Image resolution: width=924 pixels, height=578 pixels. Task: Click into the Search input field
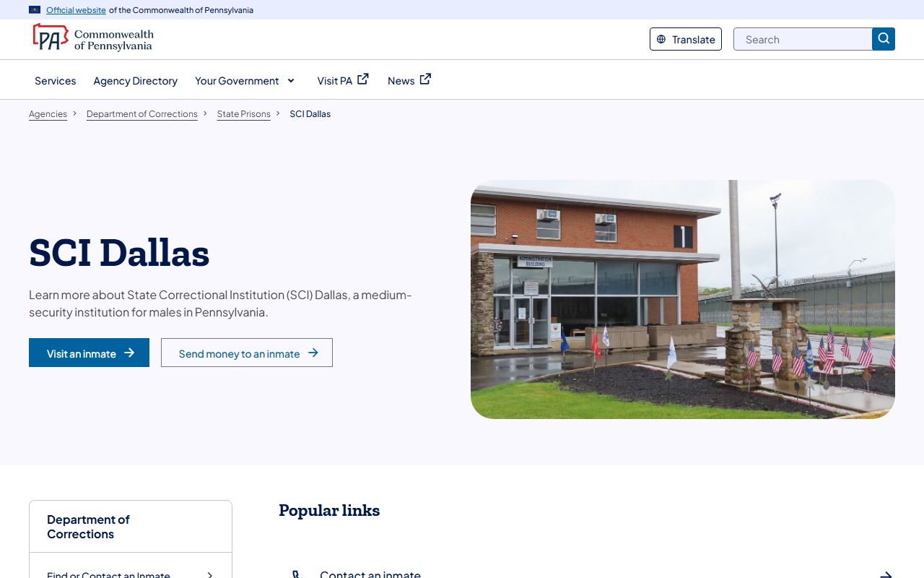pos(803,39)
